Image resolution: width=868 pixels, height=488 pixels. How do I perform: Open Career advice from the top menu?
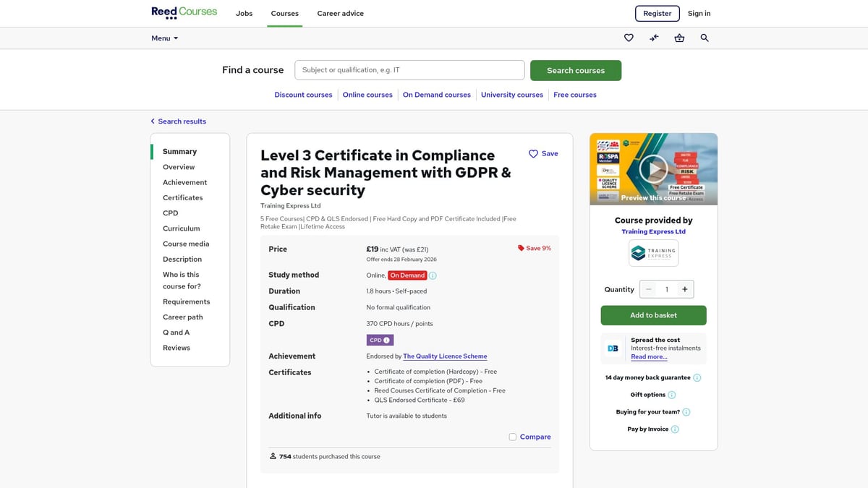[340, 13]
